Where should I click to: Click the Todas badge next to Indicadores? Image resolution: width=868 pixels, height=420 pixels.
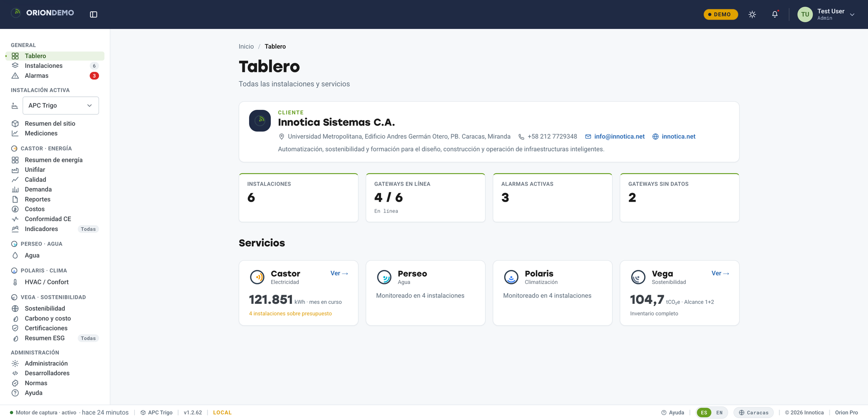coord(88,229)
